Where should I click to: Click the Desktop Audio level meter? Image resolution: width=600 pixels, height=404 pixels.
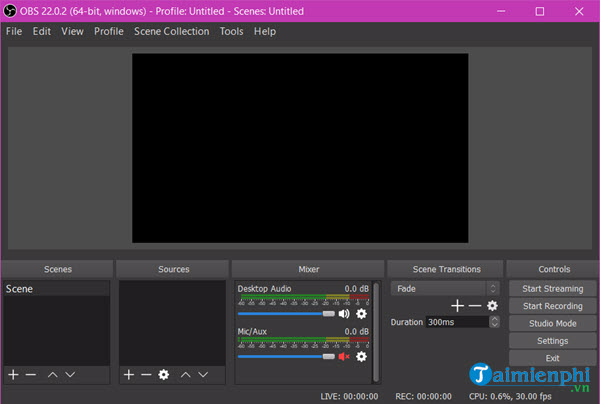click(303, 297)
